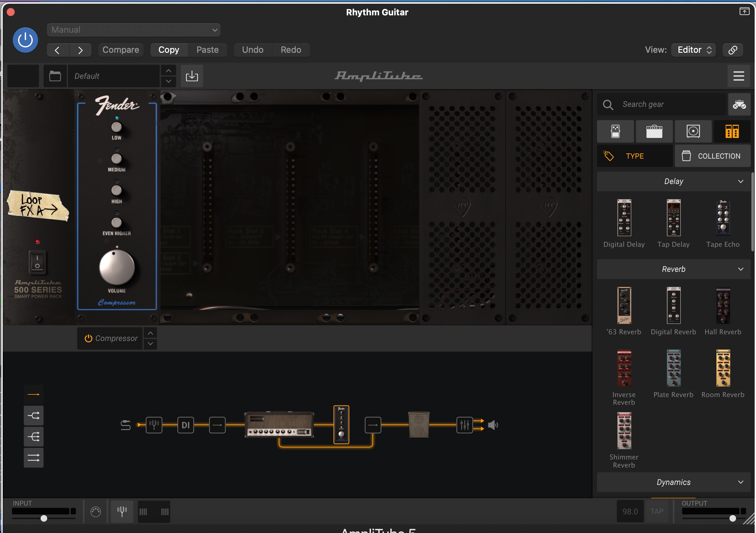Toggle the plugin power bypass button
Image resolution: width=756 pixels, height=533 pixels.
(x=25, y=40)
